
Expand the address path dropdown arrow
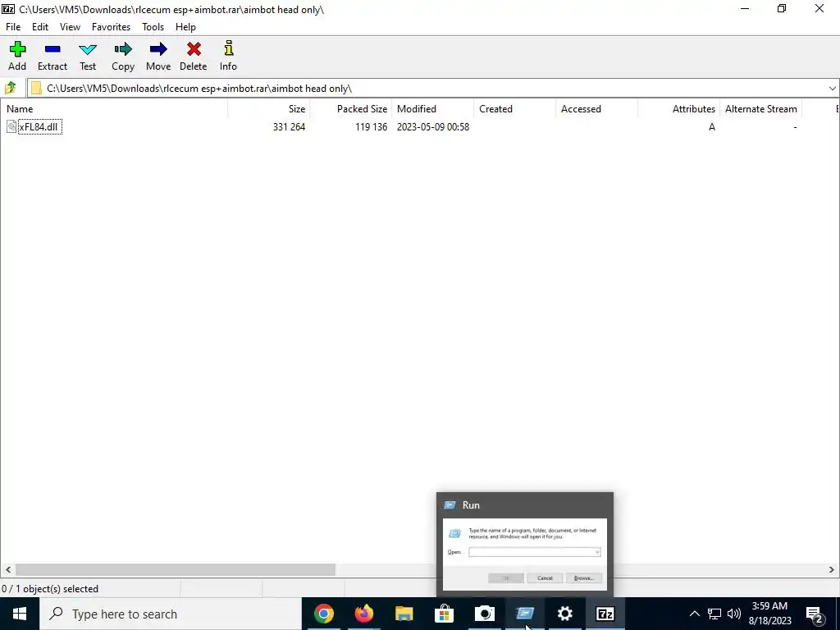[x=832, y=89]
